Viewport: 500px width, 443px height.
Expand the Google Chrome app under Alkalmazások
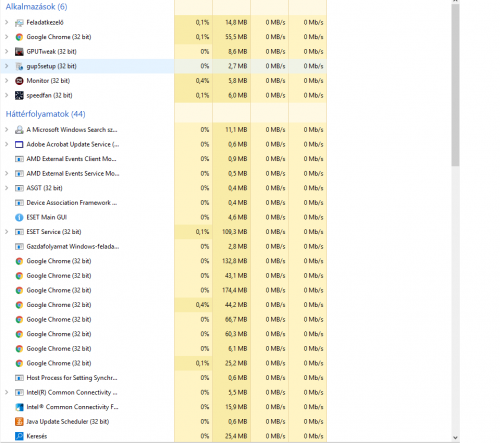(7, 37)
